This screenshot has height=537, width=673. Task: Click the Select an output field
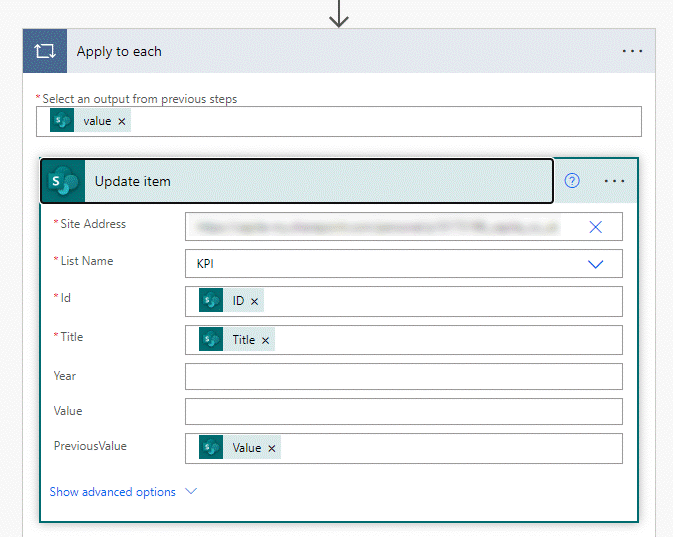(339, 121)
